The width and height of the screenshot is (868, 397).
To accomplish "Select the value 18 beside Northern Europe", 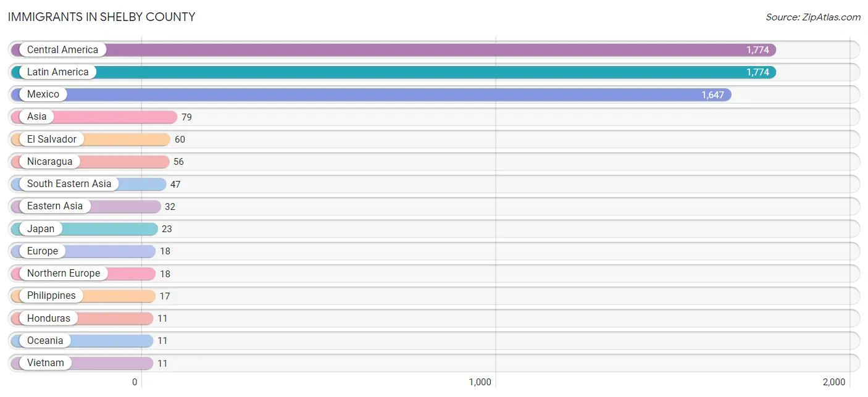I will point(165,274).
